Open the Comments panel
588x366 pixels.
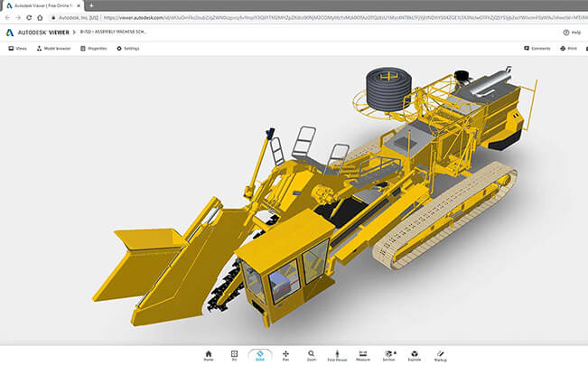click(537, 49)
